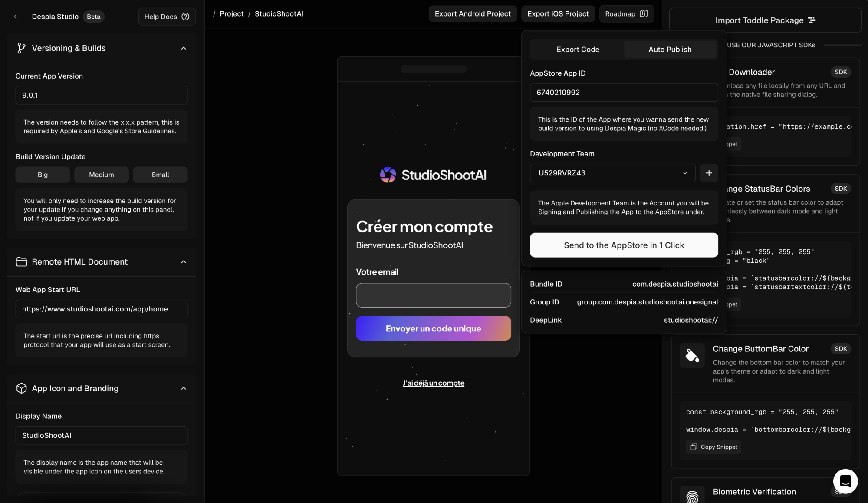Click Bundle ID value com.despia.studioshootai

pyautogui.click(x=675, y=284)
